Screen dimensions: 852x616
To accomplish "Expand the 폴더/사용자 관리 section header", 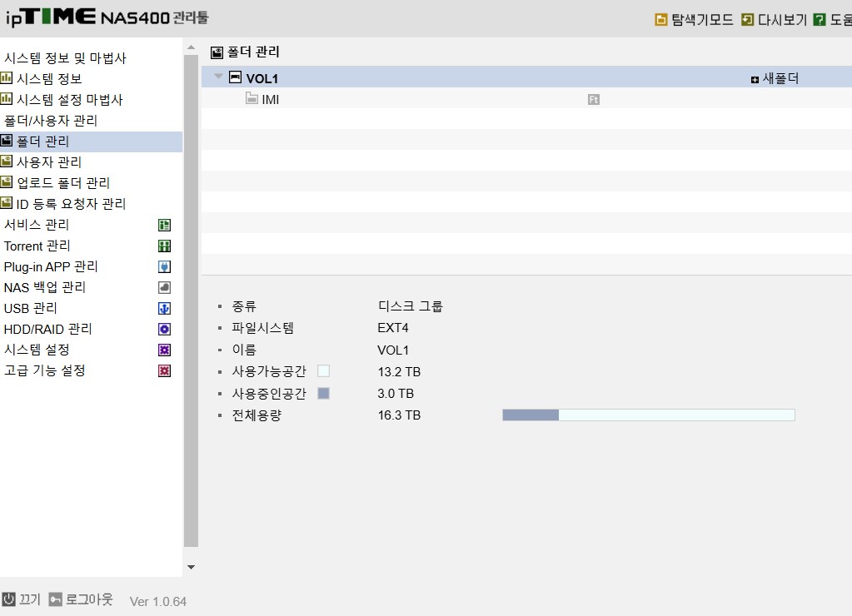I will (x=51, y=121).
